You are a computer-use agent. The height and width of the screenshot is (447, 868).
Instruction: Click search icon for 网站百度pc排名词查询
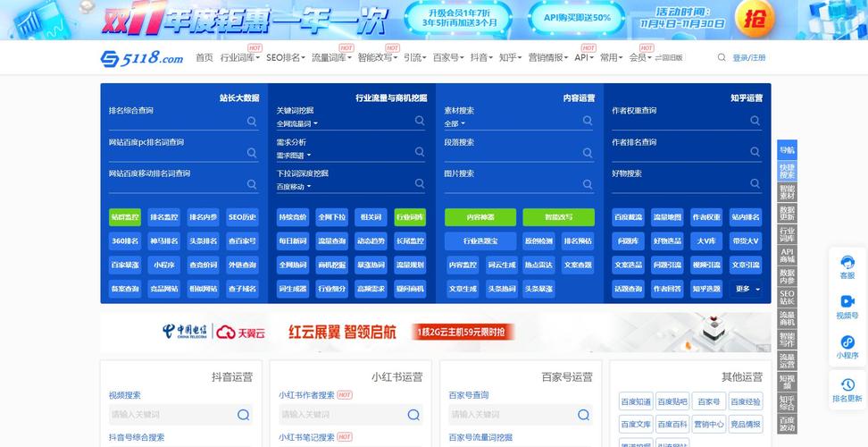coord(252,152)
